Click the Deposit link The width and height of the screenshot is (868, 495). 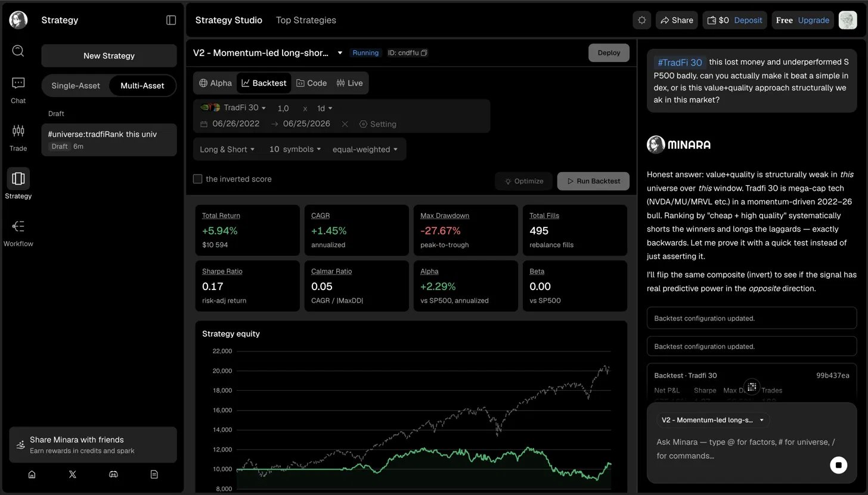[748, 20]
